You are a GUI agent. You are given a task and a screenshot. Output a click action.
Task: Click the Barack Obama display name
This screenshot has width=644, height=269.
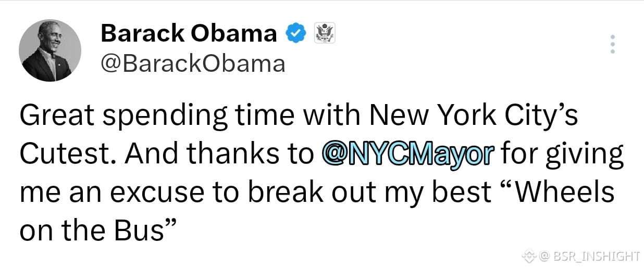[189, 34]
